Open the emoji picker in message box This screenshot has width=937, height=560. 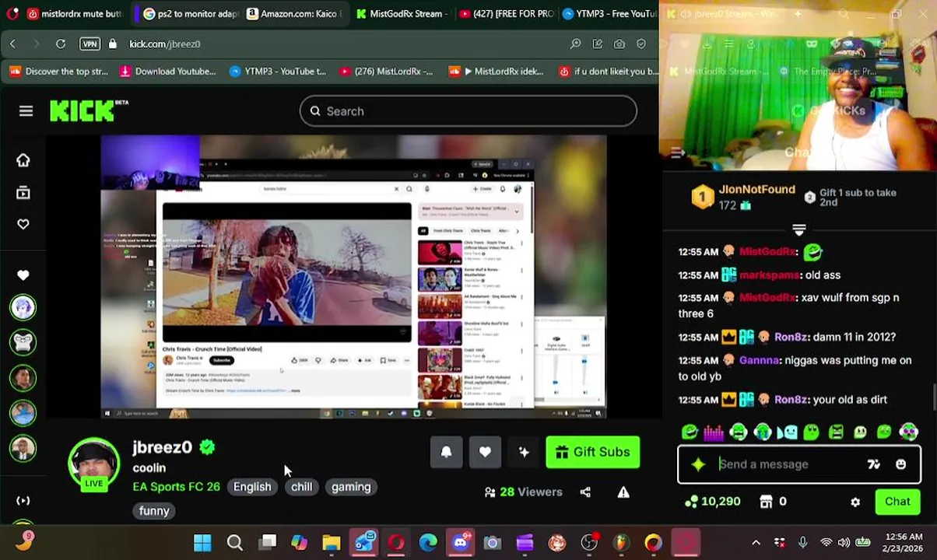coord(900,464)
